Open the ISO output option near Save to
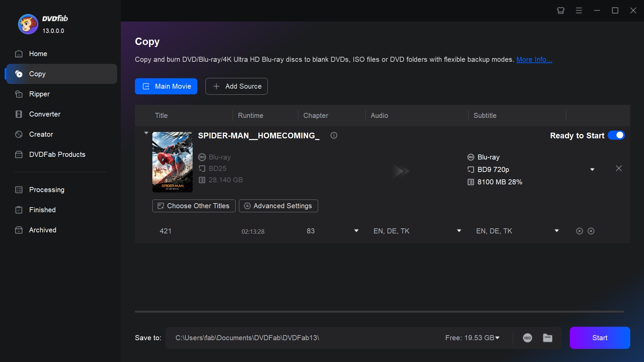Viewport: 644px width, 362px height. point(527,338)
